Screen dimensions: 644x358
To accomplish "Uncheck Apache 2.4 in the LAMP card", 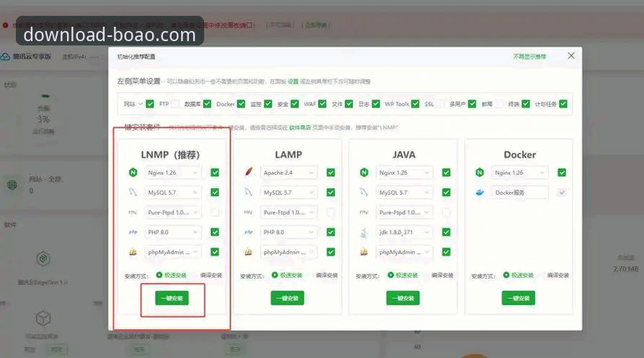I will click(330, 173).
